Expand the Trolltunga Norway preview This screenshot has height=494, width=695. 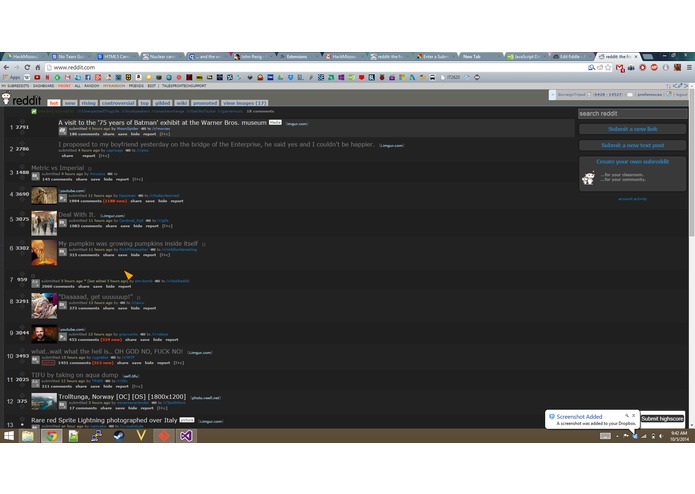(x=62, y=405)
